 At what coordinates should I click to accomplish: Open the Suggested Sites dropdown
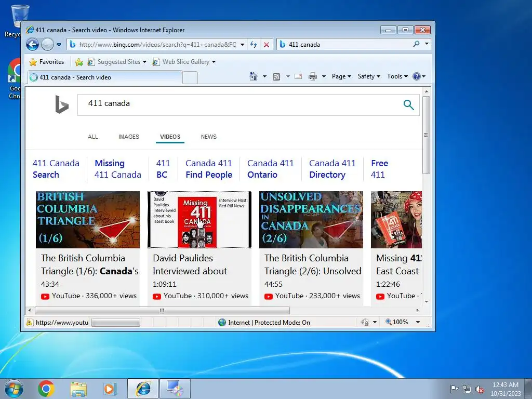[117, 62]
